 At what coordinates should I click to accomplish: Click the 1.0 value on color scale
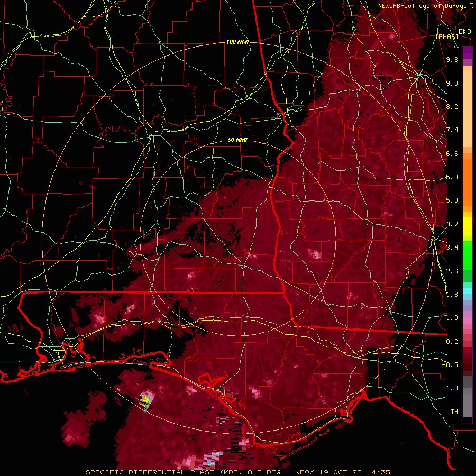452,318
